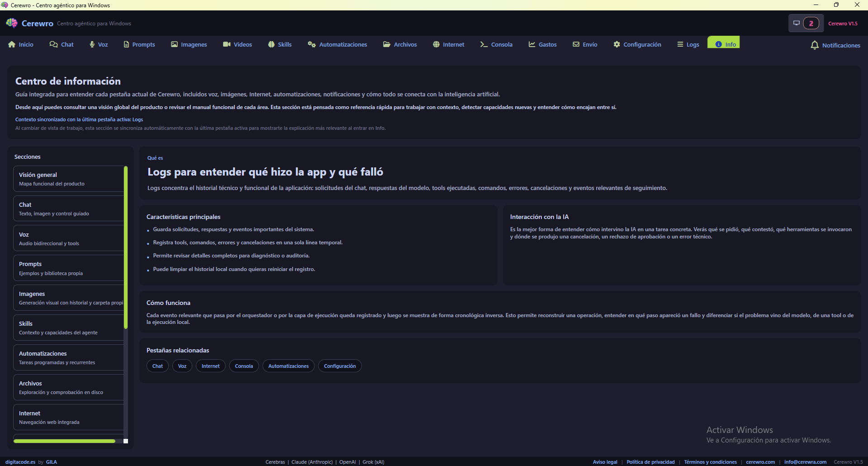
Task: Click the Cerewro brain logo icon
Action: (x=12, y=23)
